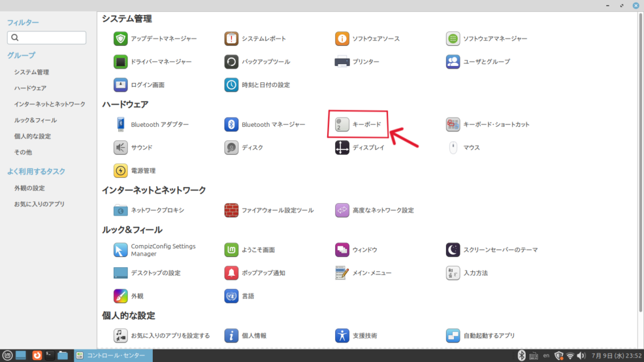The image size is (644, 362).
Task: Launch CompizConfig Settings Manager icon
Action: click(x=120, y=250)
